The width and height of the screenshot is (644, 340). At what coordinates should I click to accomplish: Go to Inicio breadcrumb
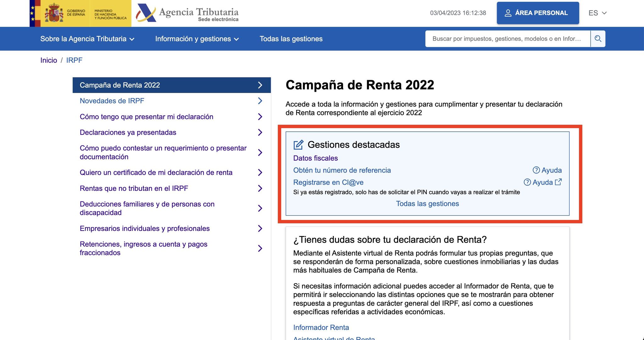point(48,60)
